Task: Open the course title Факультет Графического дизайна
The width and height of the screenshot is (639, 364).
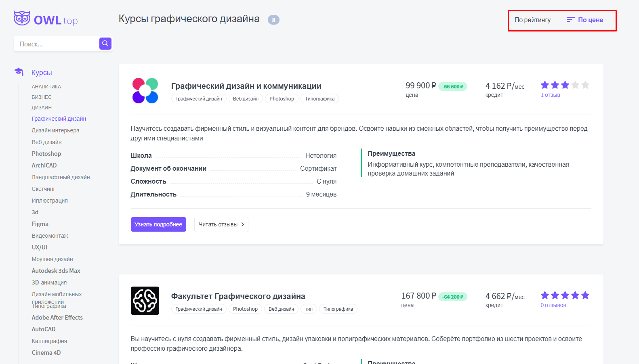Action: pyautogui.click(x=238, y=296)
